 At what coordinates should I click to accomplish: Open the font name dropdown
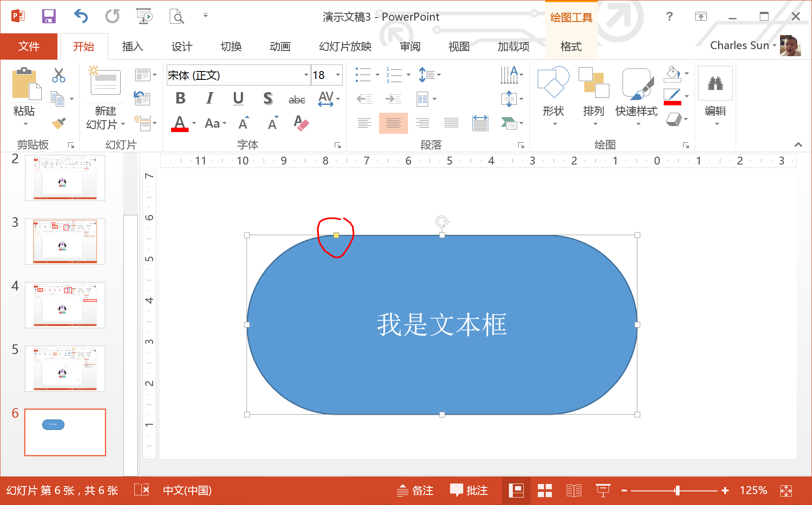(x=306, y=75)
